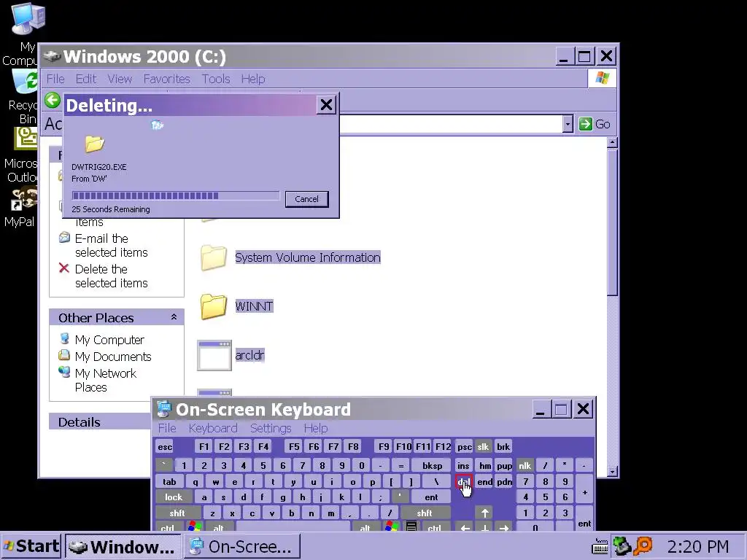
Task: Open the address bar dropdown arrow
Action: click(x=568, y=124)
